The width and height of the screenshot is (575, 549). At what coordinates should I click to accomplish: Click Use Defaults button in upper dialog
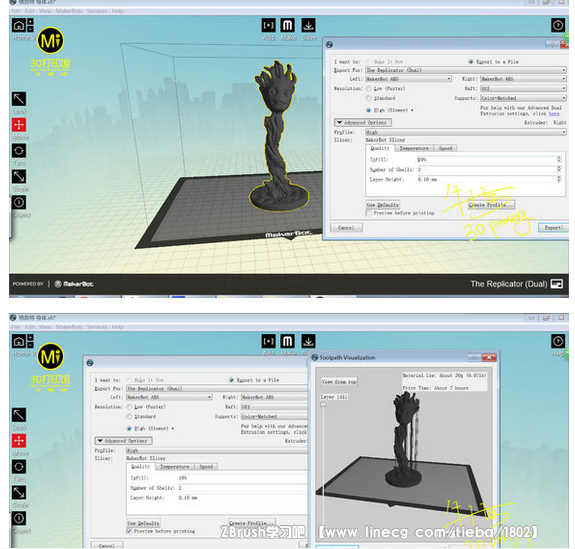click(x=383, y=205)
